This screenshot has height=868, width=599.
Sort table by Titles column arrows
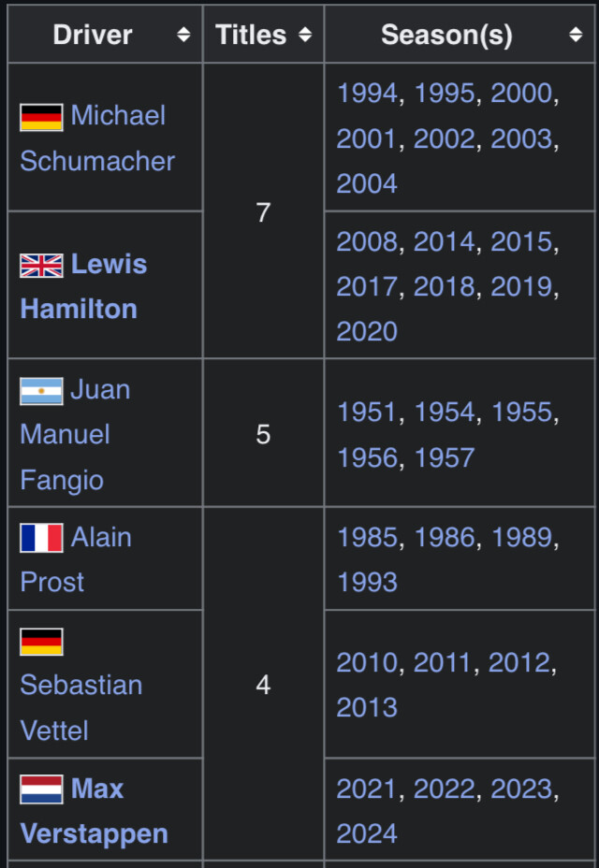(x=305, y=35)
